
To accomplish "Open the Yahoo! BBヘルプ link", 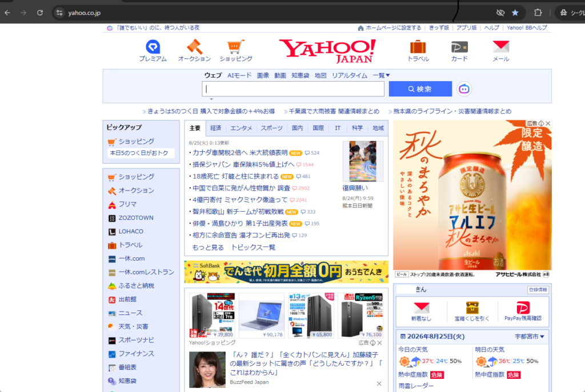I will pyautogui.click(x=527, y=28).
